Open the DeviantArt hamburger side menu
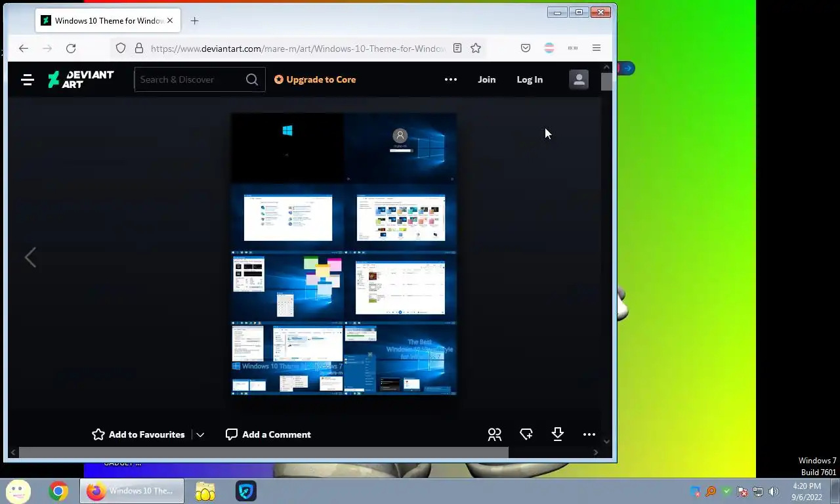This screenshot has width=840, height=504. 27,80
